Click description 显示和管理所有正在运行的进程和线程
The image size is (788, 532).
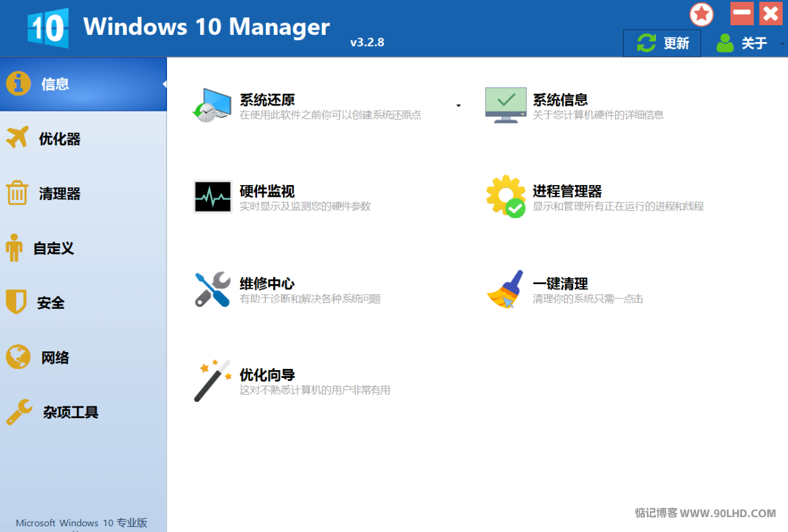tap(618, 206)
